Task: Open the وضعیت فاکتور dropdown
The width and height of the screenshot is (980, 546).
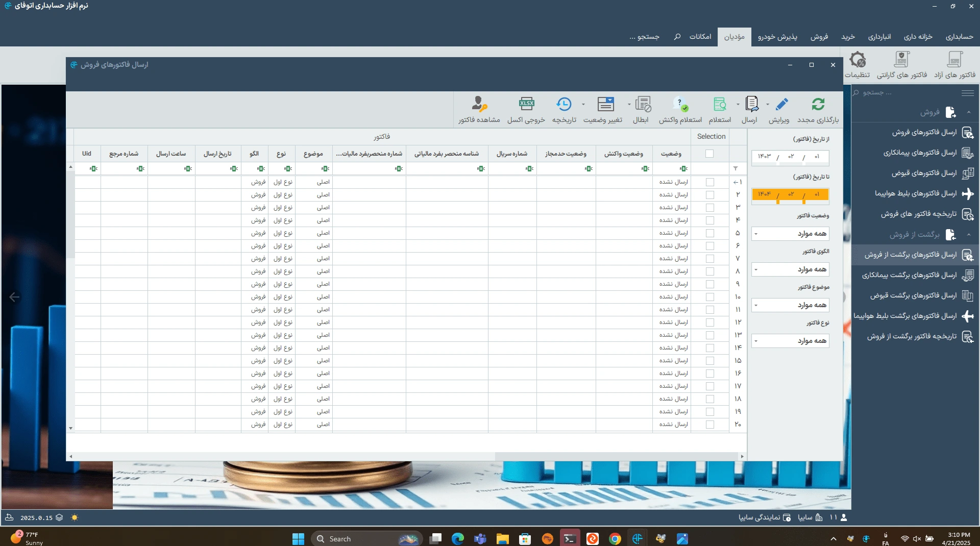Action: pos(790,234)
